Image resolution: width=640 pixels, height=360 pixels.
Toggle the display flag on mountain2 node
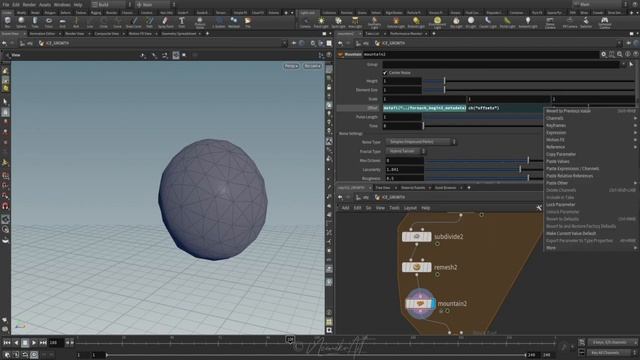pyautogui.click(x=433, y=304)
